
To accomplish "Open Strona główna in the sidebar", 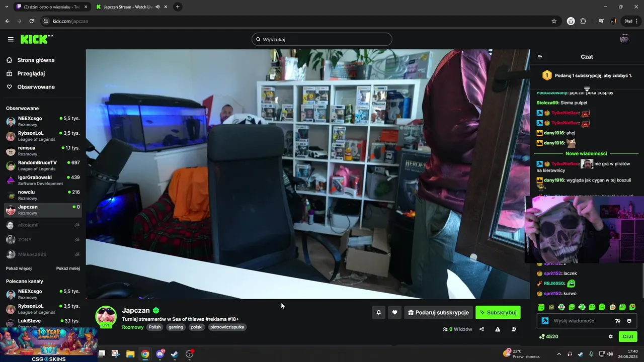I will [x=36, y=60].
